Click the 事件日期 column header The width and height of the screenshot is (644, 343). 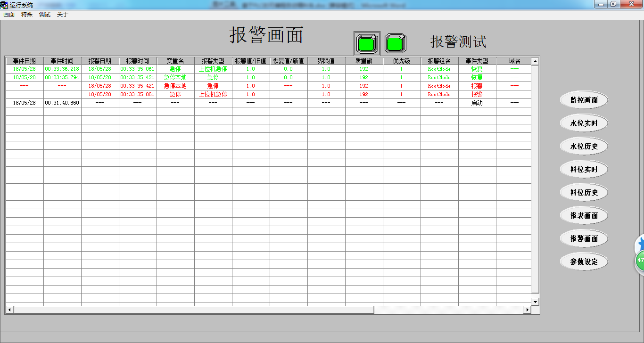click(25, 61)
